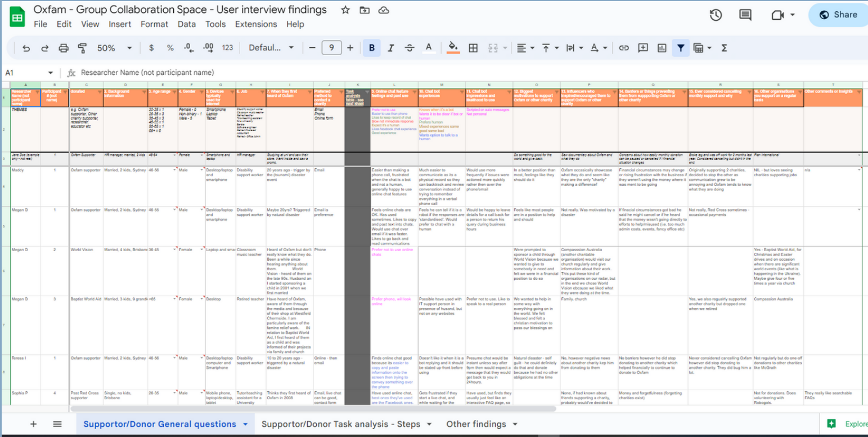The width and height of the screenshot is (868, 437).
Task: Open the Borders tool
Action: pos(473,48)
